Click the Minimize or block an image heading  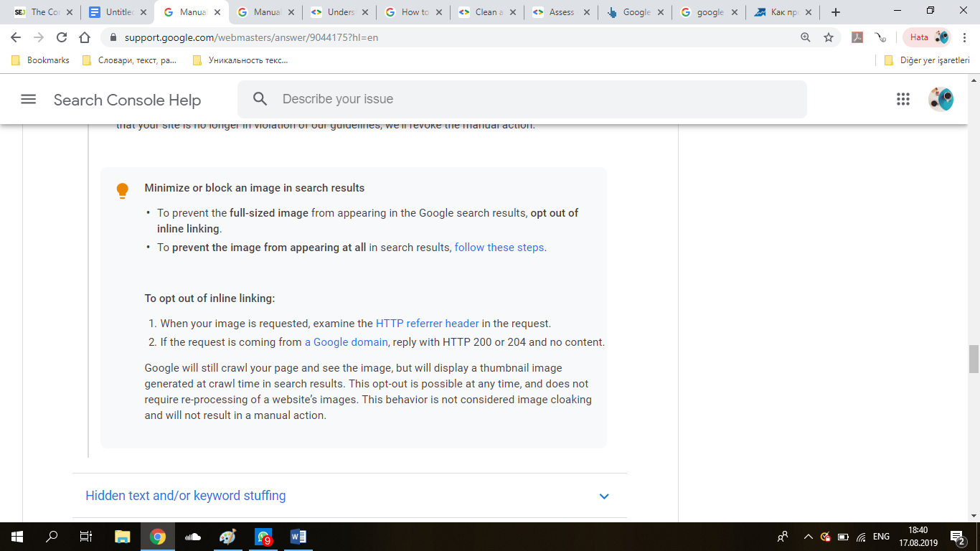[x=255, y=188]
